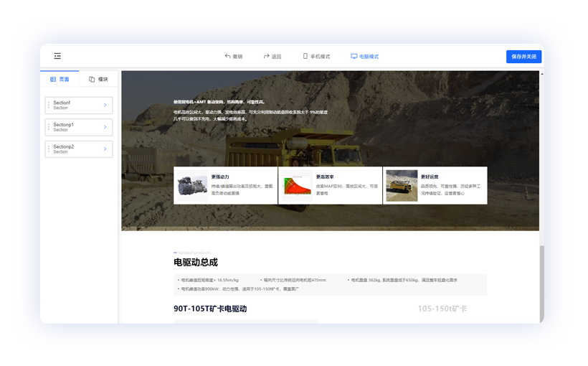Select the 90T-105T矿卡电驱动 tab heading
This screenshot has height=366, width=588.
tap(210, 309)
